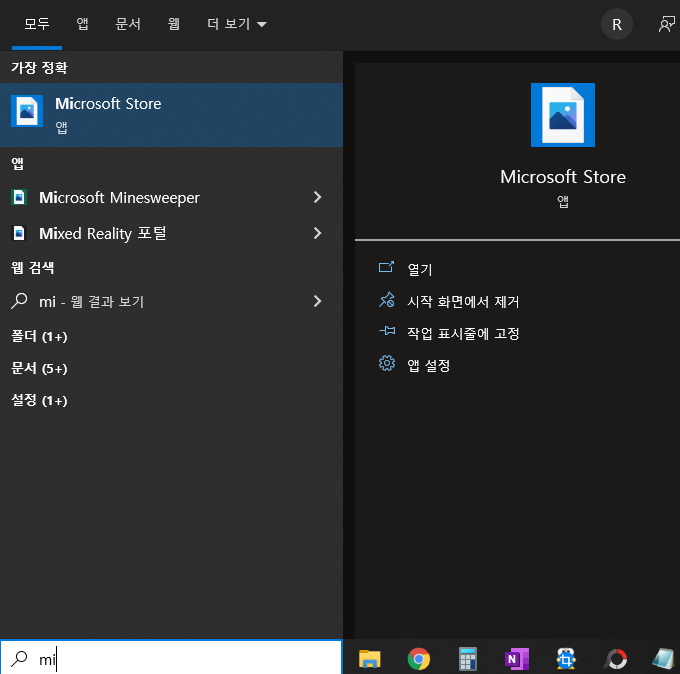
Task: Choose 시작 화면에서 제거
Action: [x=463, y=301]
